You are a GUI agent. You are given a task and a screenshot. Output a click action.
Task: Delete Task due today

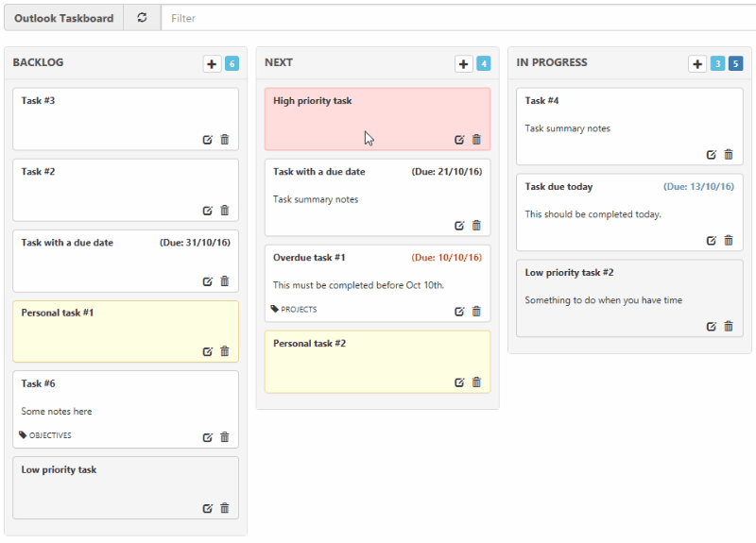(729, 240)
